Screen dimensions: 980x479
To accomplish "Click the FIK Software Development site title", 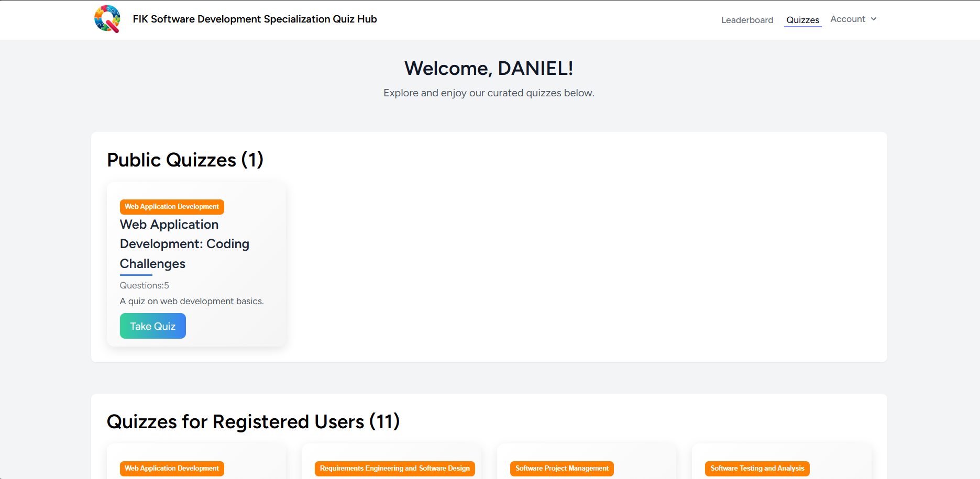I will (x=255, y=19).
